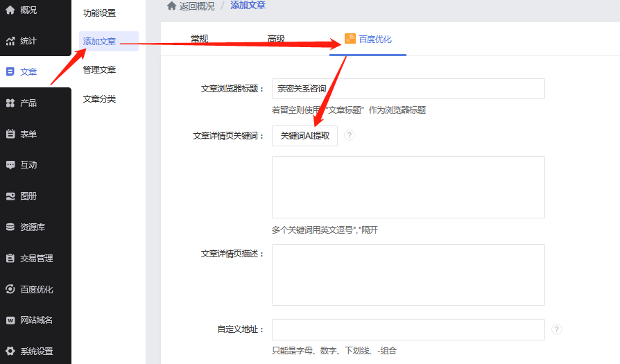Click the 自定义地址 field label
The width and height of the screenshot is (620, 364).
click(x=241, y=329)
